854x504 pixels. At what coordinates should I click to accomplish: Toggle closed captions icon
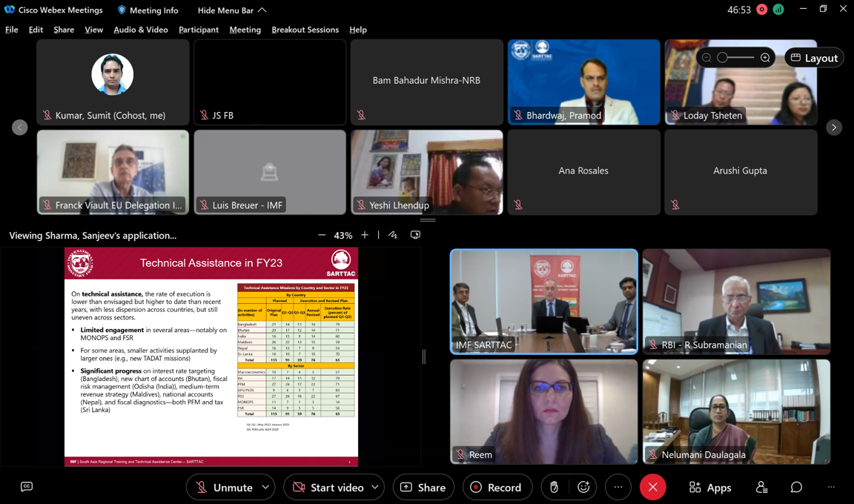point(27,487)
